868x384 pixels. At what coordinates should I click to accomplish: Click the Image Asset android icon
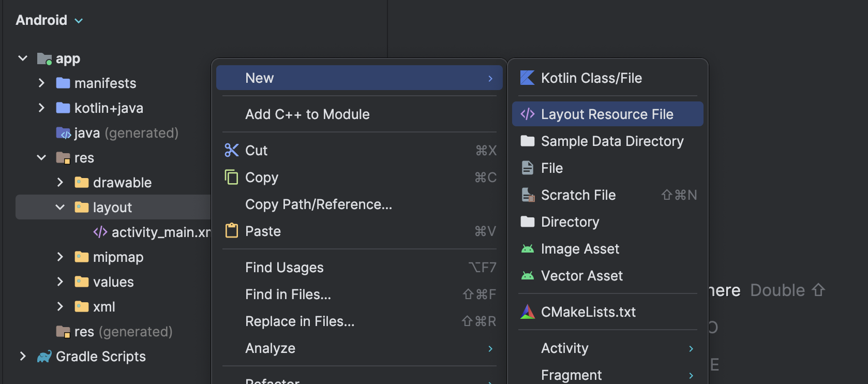[528, 249]
